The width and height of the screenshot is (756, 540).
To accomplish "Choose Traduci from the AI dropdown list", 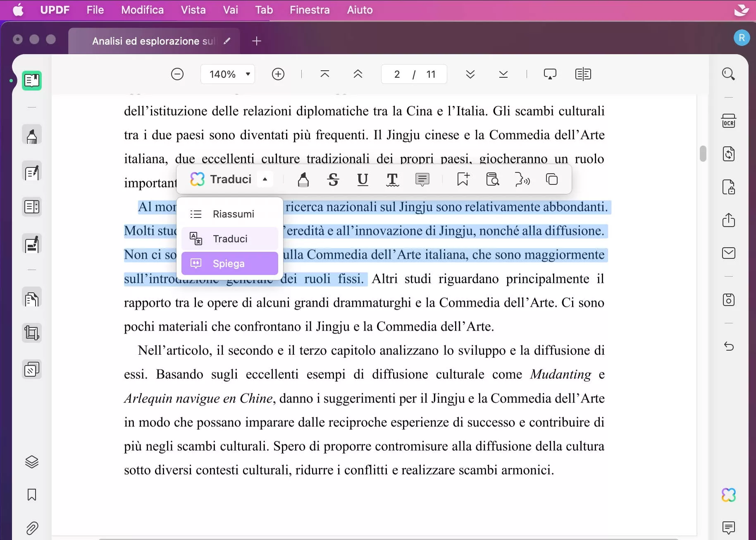I will [x=230, y=239].
